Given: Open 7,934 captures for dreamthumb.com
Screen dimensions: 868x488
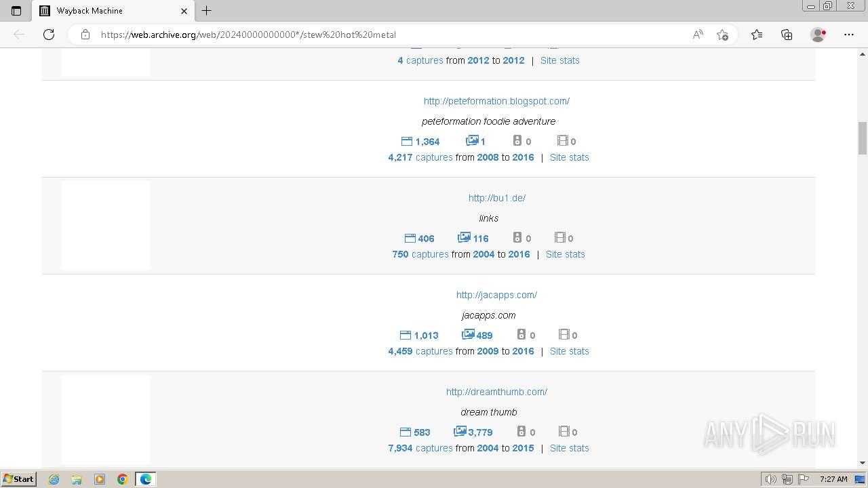Looking at the screenshot, I should [420, 448].
